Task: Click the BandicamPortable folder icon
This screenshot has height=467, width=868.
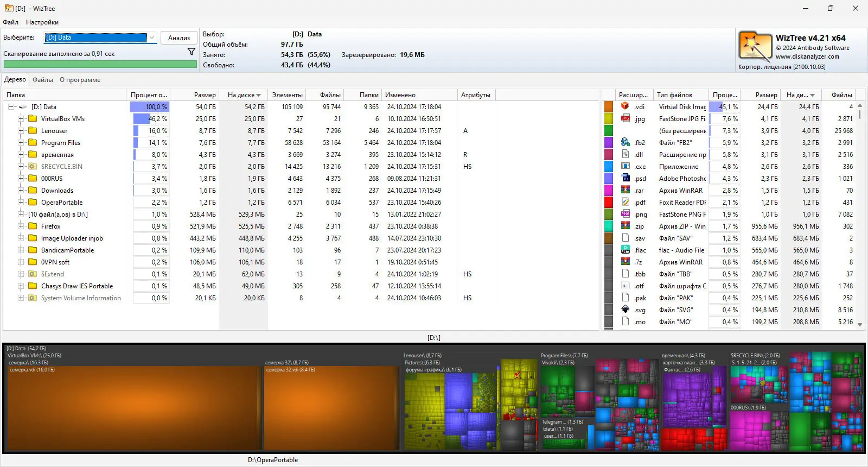Action: point(33,250)
